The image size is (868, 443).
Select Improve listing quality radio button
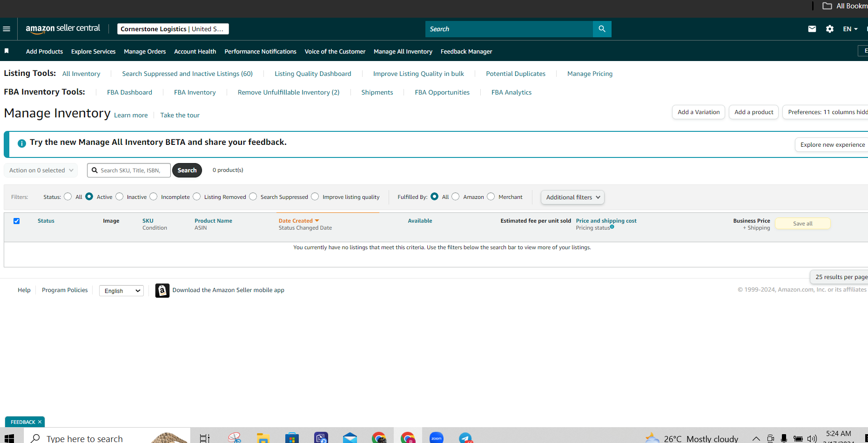[x=315, y=197]
